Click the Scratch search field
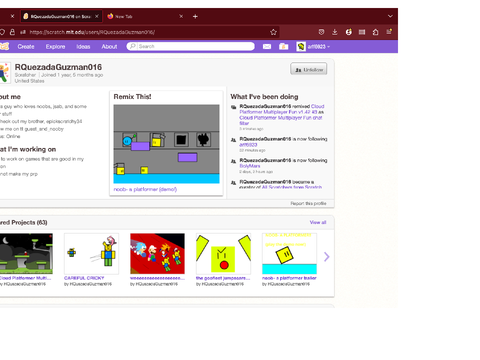 pos(191,46)
